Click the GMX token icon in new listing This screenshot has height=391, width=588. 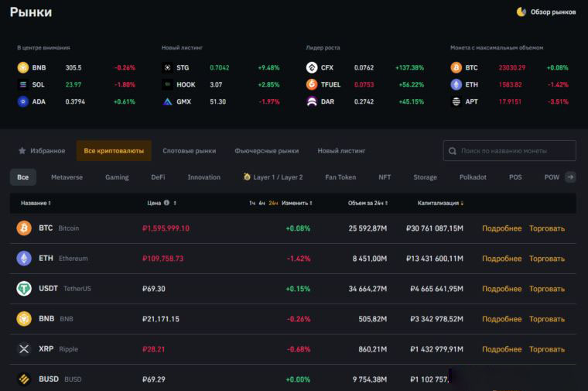168,101
